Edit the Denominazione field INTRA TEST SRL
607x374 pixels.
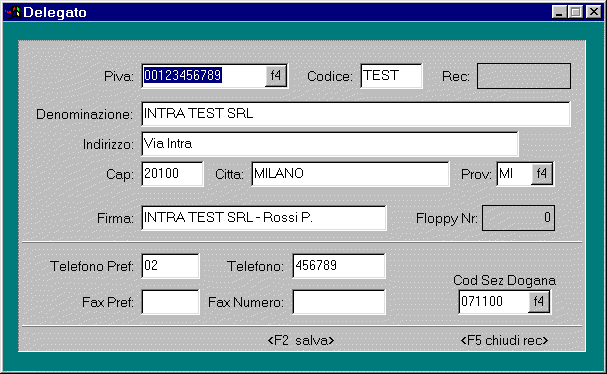[356, 114]
